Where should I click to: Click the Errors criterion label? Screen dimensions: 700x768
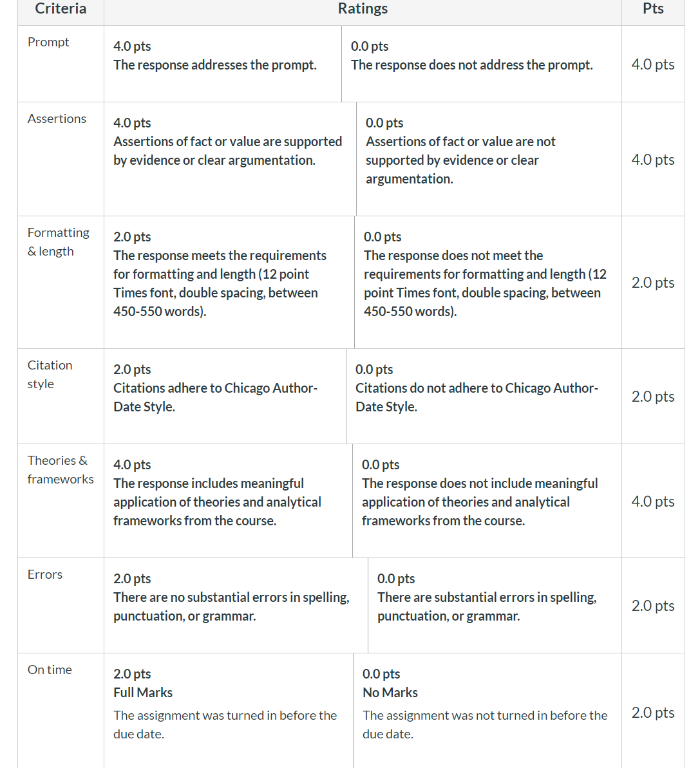45,574
